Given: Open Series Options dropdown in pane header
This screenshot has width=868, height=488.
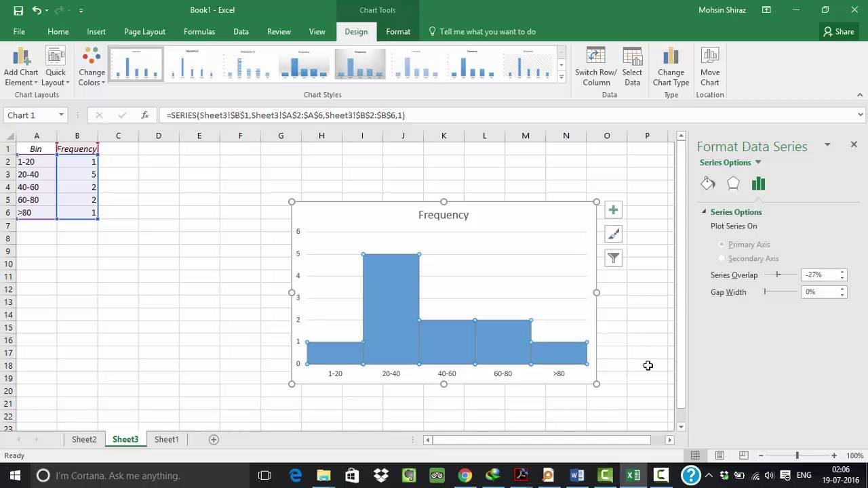Looking at the screenshot, I should click(x=758, y=163).
